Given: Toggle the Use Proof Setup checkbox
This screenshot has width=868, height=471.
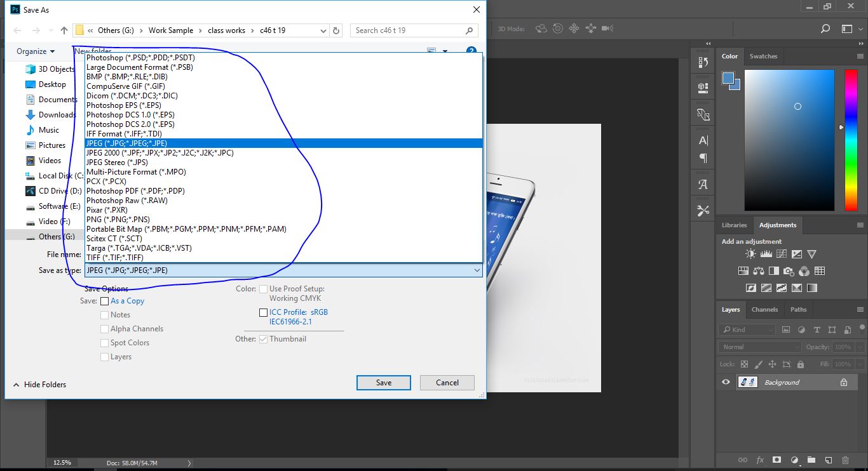Looking at the screenshot, I should coord(263,289).
